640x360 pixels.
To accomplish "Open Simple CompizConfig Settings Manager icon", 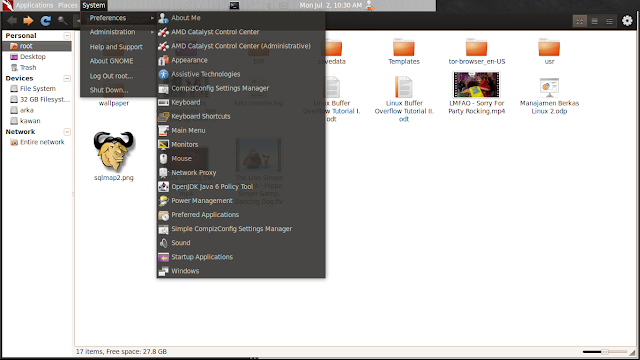I will 163,229.
